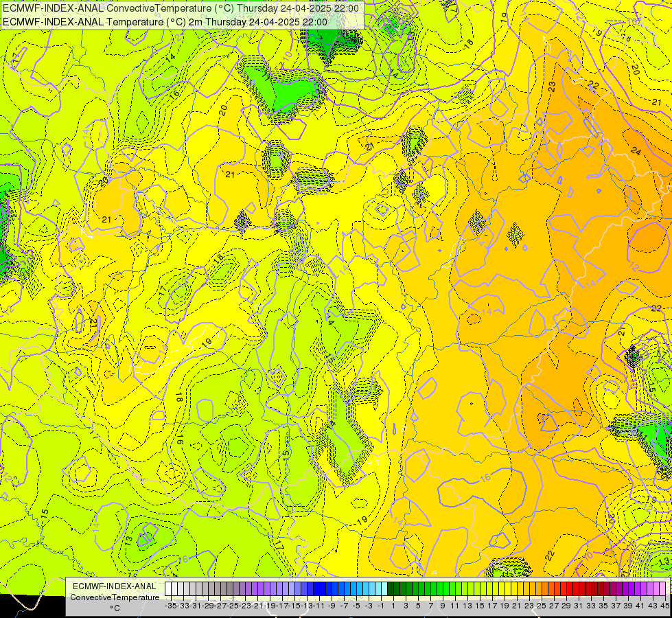Click the '29' value on legend scale
The image size is (672, 618).
[x=566, y=606]
